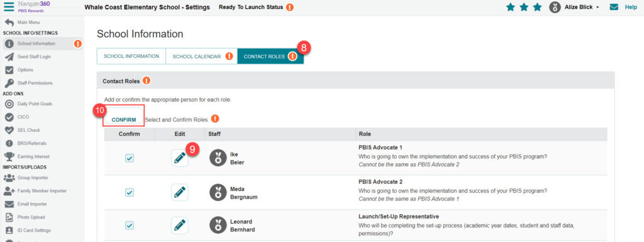Click the SEL Check heart icon
Screen dimensions: 644x242
click(x=9, y=130)
